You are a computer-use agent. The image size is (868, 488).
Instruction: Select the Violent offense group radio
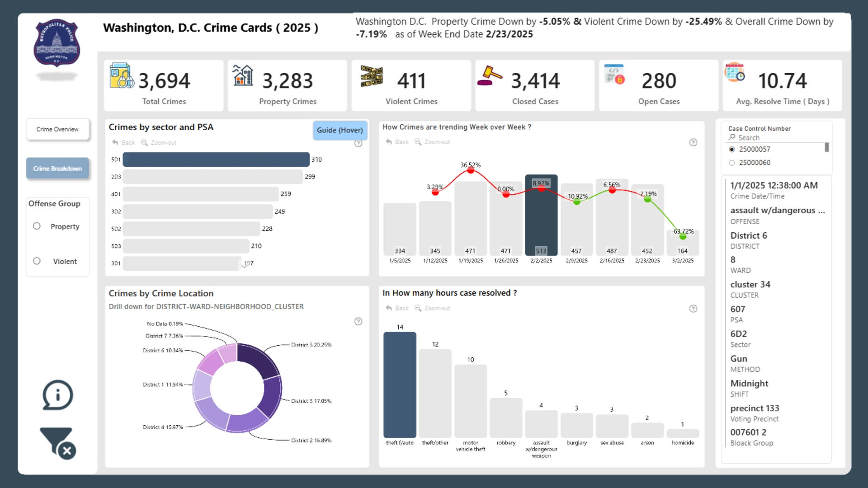point(37,261)
